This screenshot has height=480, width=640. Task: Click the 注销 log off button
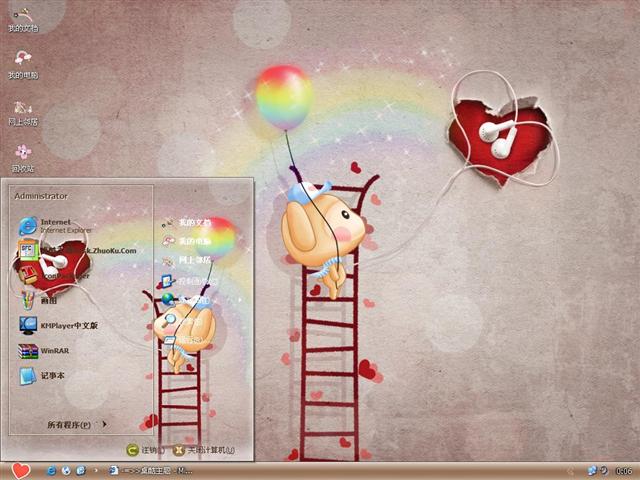(x=146, y=450)
